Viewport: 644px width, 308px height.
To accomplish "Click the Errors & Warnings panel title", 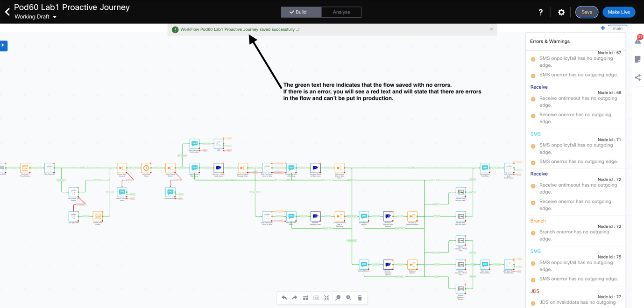I will (x=550, y=42).
